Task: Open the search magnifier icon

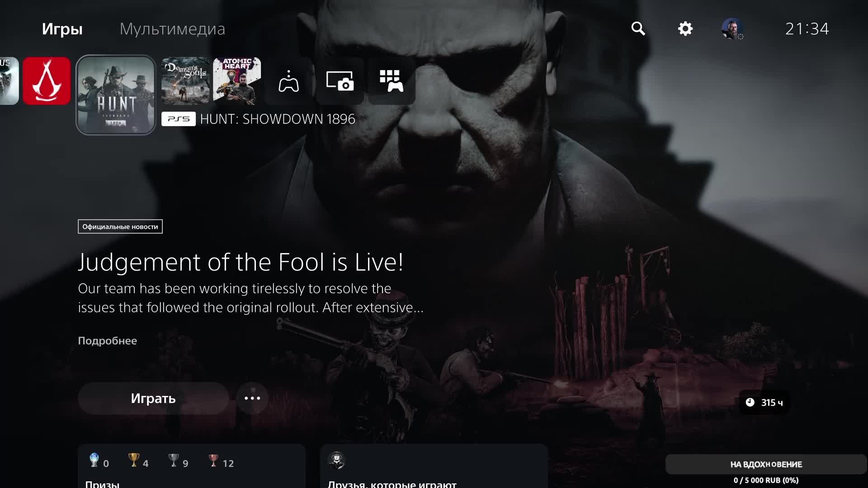Action: click(x=638, y=29)
